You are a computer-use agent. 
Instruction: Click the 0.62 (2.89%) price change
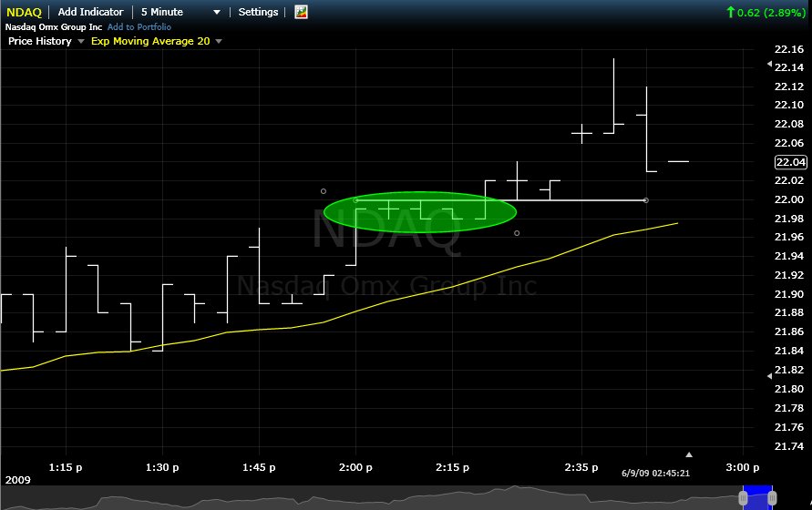[x=766, y=13]
